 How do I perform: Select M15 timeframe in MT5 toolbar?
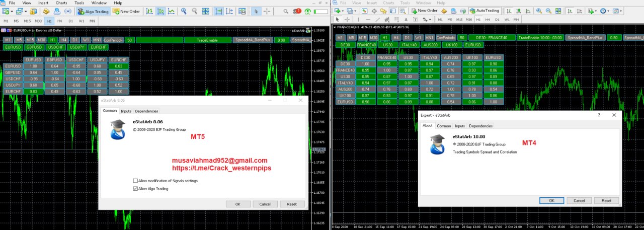27,21
